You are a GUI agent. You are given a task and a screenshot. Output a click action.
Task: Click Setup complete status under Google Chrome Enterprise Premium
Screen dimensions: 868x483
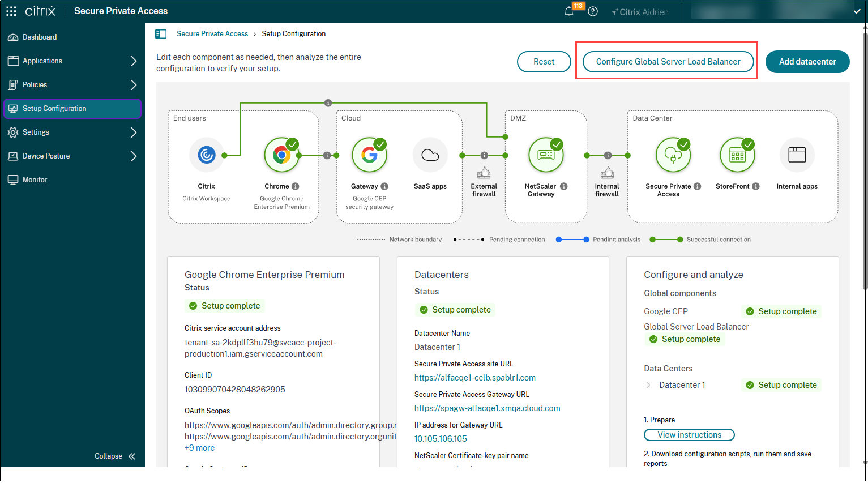[x=225, y=306]
